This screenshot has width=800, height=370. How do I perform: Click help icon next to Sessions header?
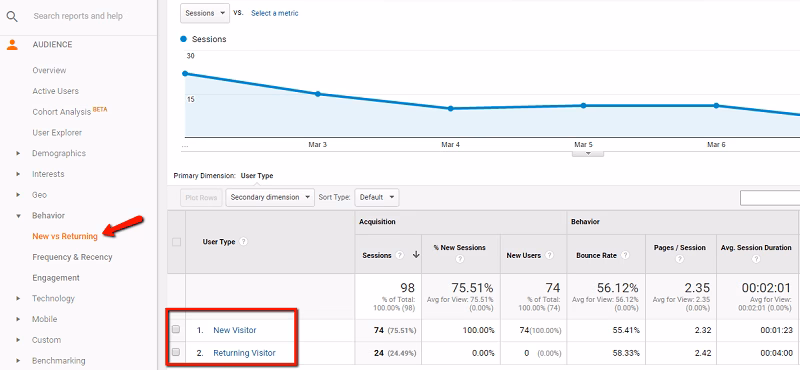399,255
